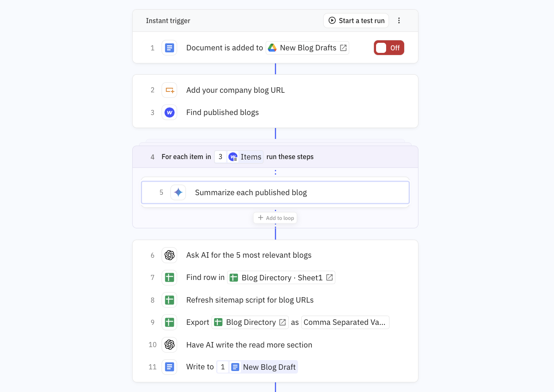Click the Google Docs trigger icon on step 1
The height and width of the screenshot is (392, 554).
[169, 47]
